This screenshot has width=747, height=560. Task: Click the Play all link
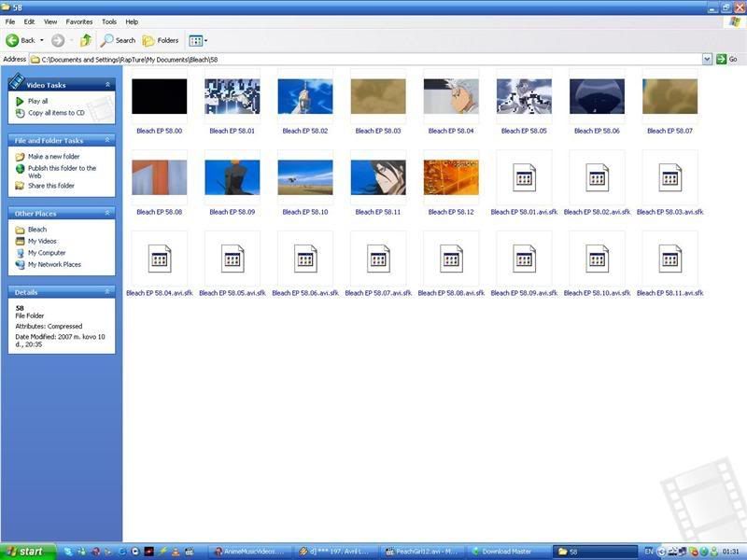point(32,101)
